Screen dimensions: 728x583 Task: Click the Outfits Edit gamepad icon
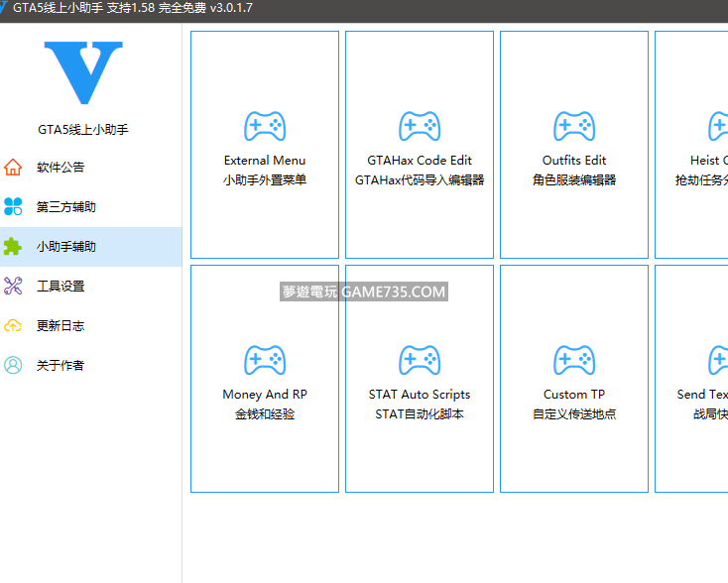(x=574, y=126)
